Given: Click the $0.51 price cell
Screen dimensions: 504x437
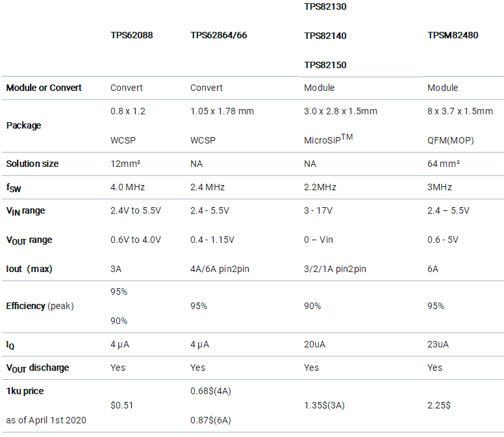Looking at the screenshot, I should click(122, 405).
